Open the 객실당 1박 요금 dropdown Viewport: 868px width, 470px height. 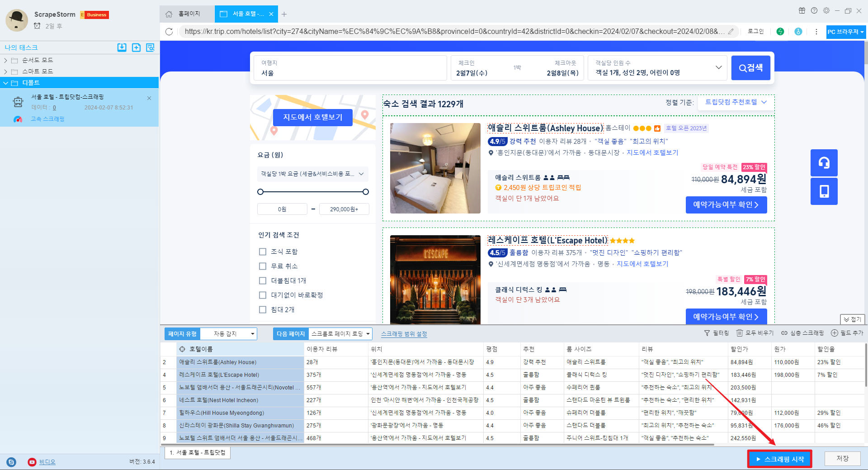[x=313, y=174]
